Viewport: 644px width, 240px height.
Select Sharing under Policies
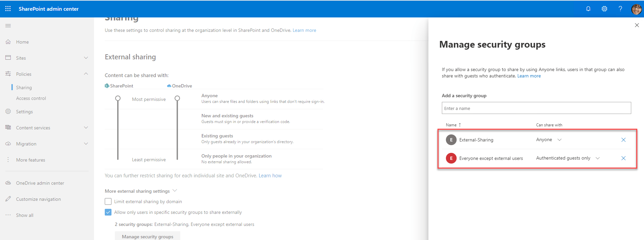[x=24, y=87]
